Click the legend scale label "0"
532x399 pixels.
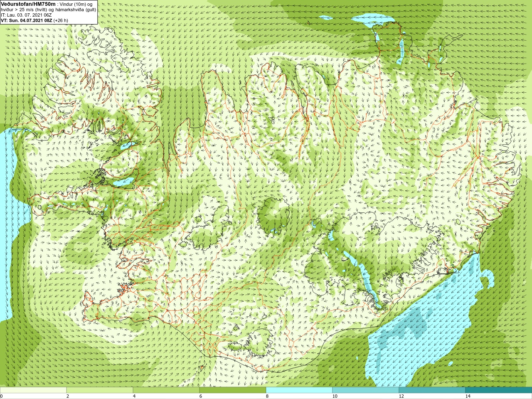[x=2, y=396]
